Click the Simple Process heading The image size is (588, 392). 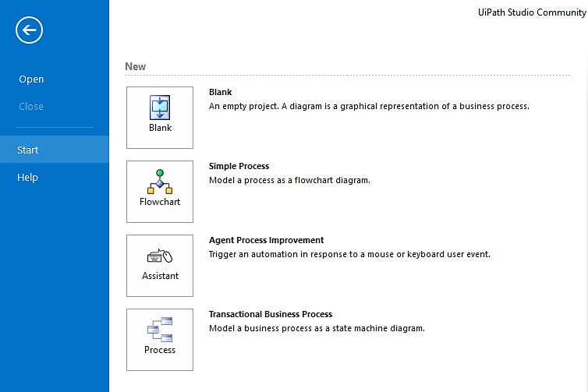[239, 166]
